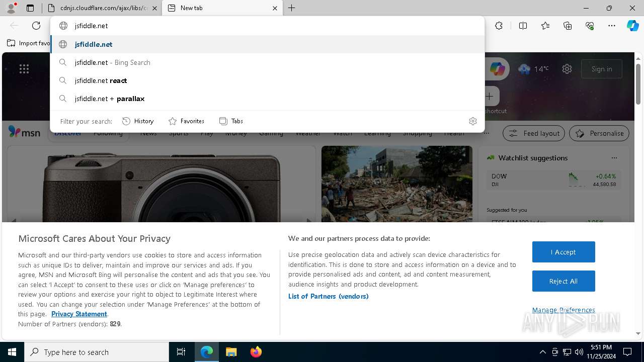Close the New tab tab
The height and width of the screenshot is (362, 644).
click(x=275, y=8)
